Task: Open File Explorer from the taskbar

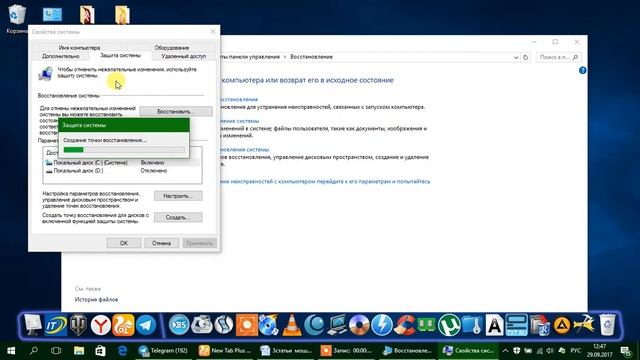Action: 79,351
